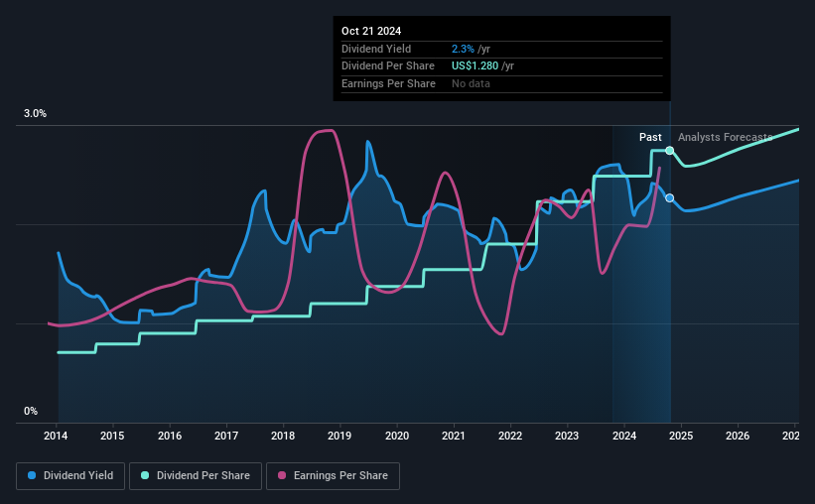Screen dimensions: 815x504
Task: Click the teal Dividend Per Share legend dot
Action: tap(145, 475)
